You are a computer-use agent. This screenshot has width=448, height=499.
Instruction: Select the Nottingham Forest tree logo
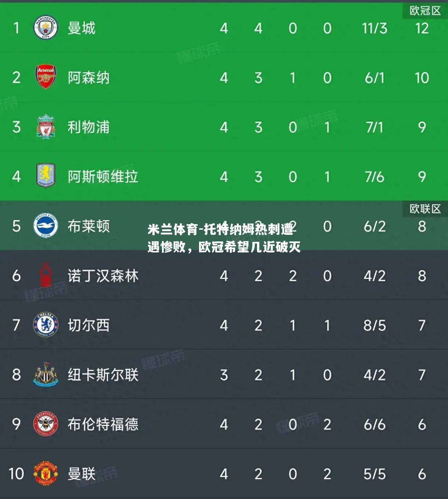(46, 275)
